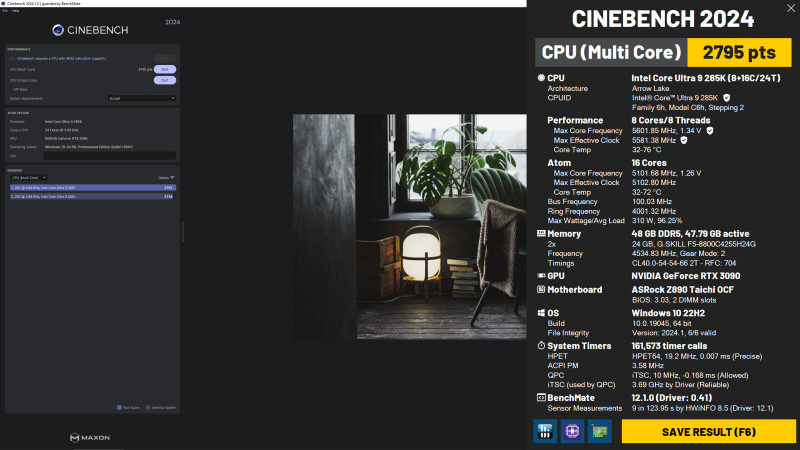Click the 2795 pts score badge
The width and height of the screenshot is (800, 450).
[739, 52]
